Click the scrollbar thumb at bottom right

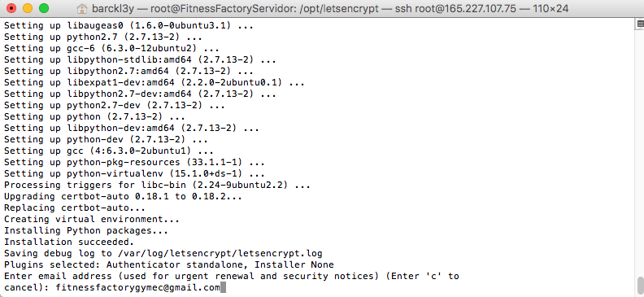pos(640,285)
